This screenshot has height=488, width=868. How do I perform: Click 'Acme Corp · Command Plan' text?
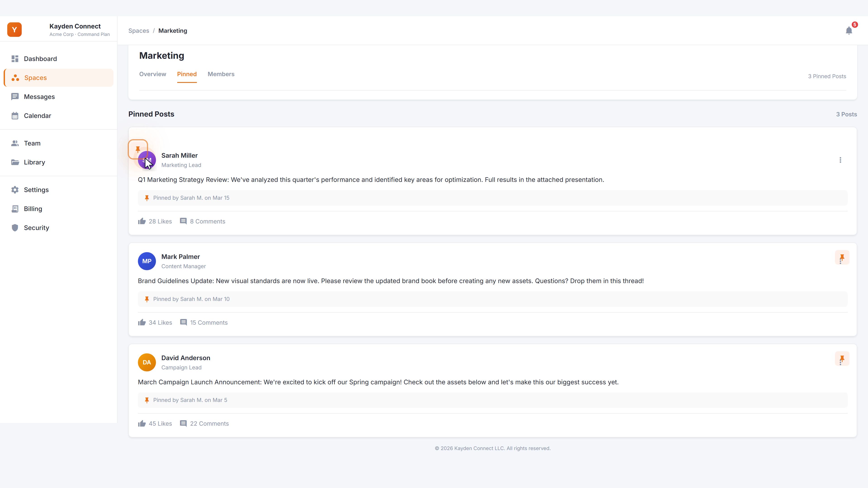click(x=80, y=34)
